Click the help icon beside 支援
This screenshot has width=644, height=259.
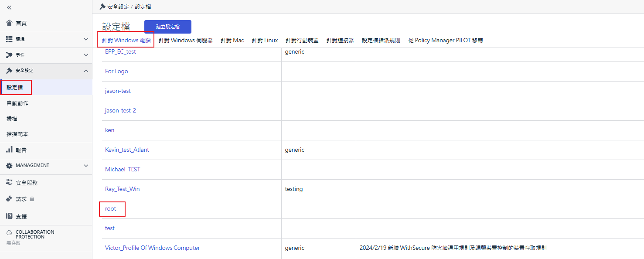point(10,216)
